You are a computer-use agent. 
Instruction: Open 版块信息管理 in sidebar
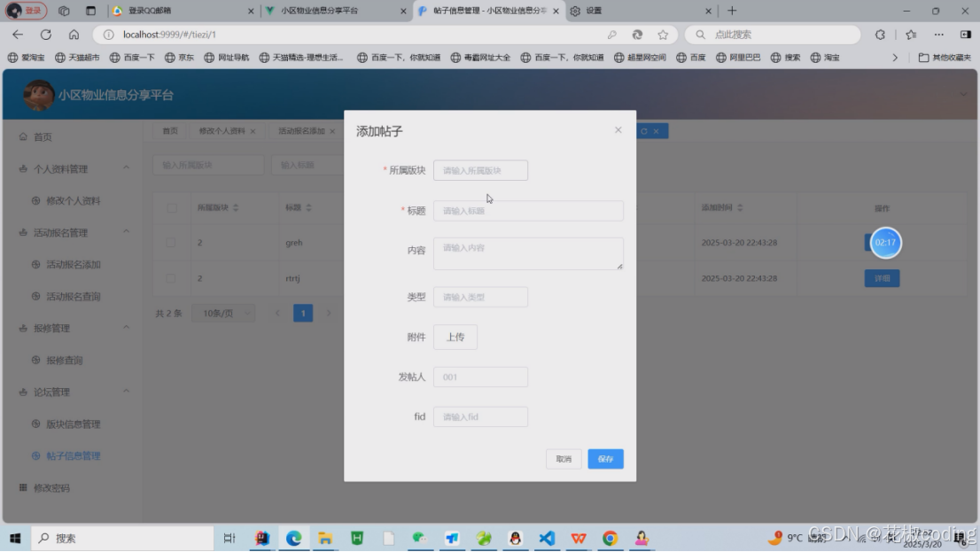(x=74, y=424)
